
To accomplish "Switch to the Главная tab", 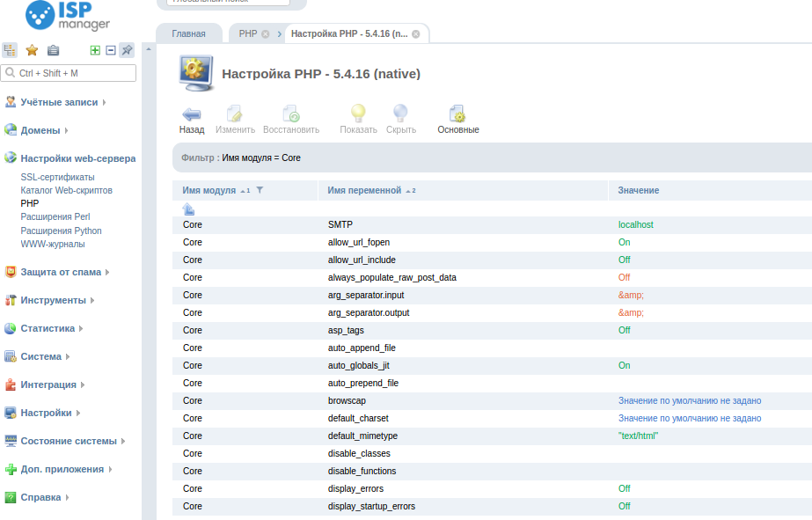I will pos(188,33).
